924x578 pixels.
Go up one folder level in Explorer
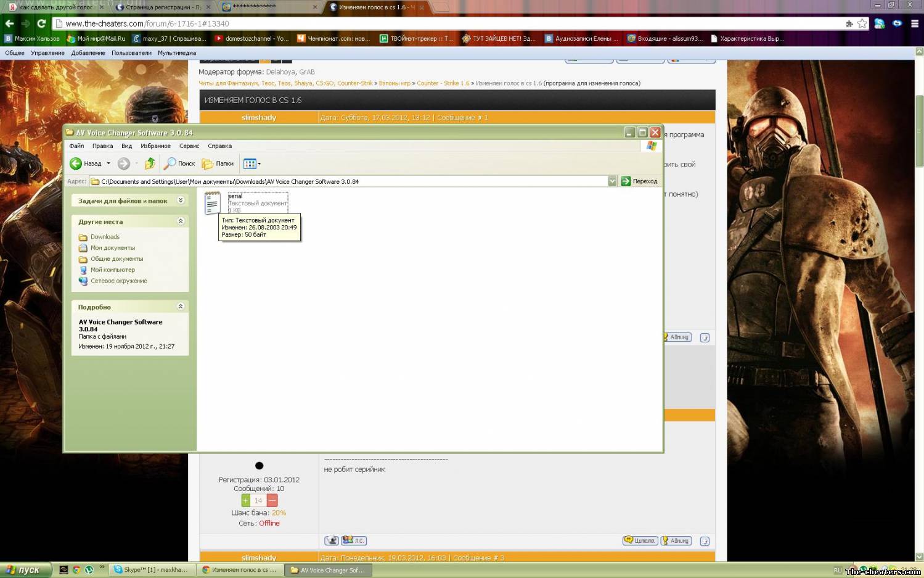[x=150, y=163]
